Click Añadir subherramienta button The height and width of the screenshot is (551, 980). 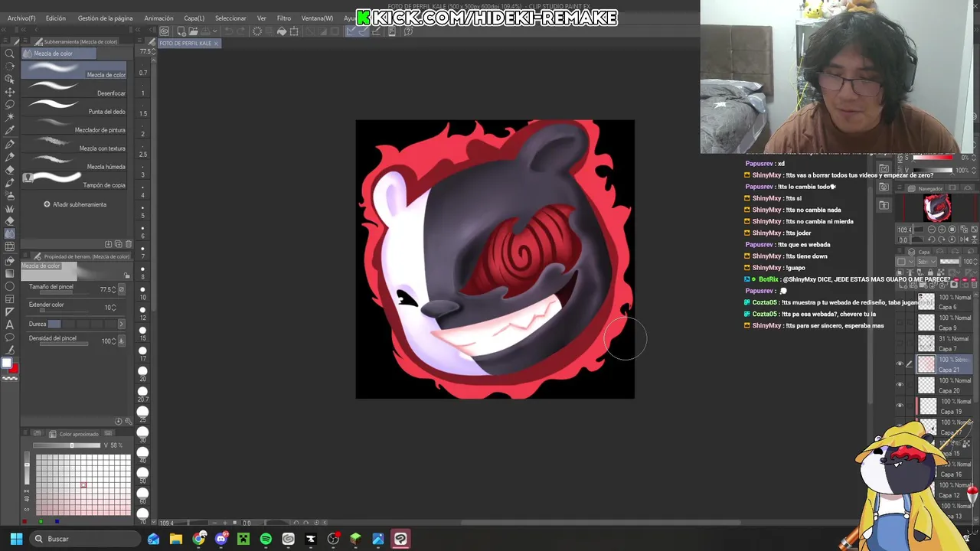click(x=75, y=204)
